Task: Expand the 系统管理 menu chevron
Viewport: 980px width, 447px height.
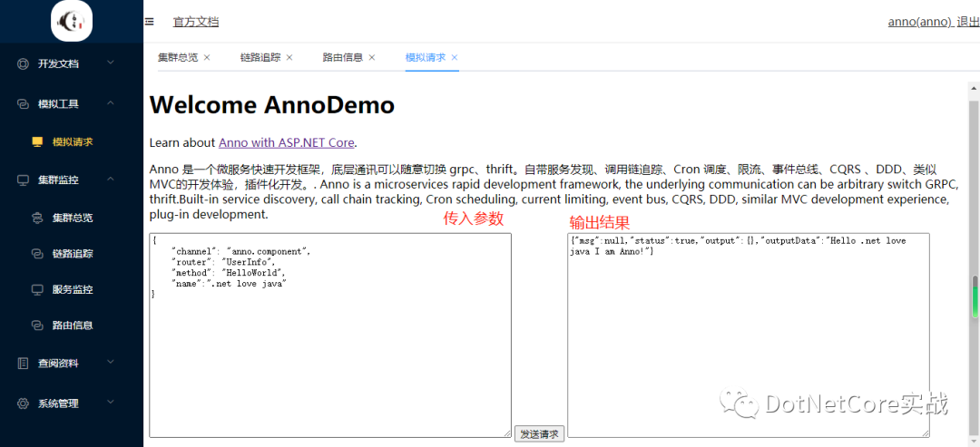Action: pyautogui.click(x=111, y=403)
